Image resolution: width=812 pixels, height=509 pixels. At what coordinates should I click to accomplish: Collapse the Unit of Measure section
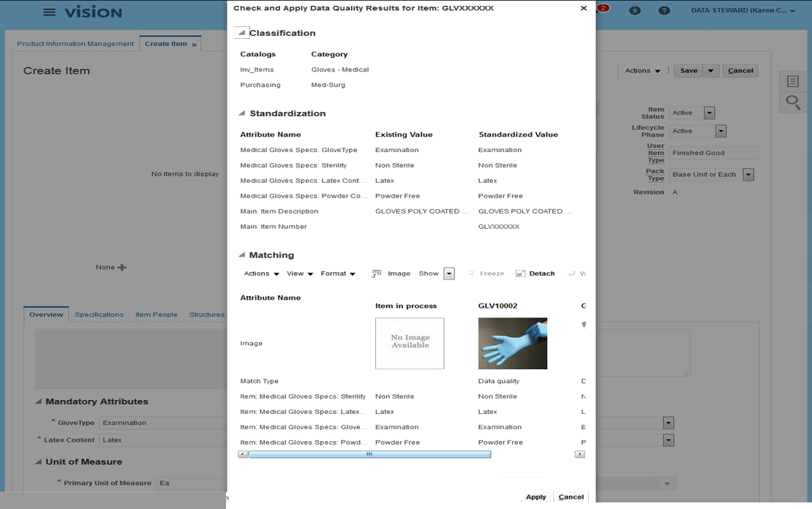click(x=38, y=461)
